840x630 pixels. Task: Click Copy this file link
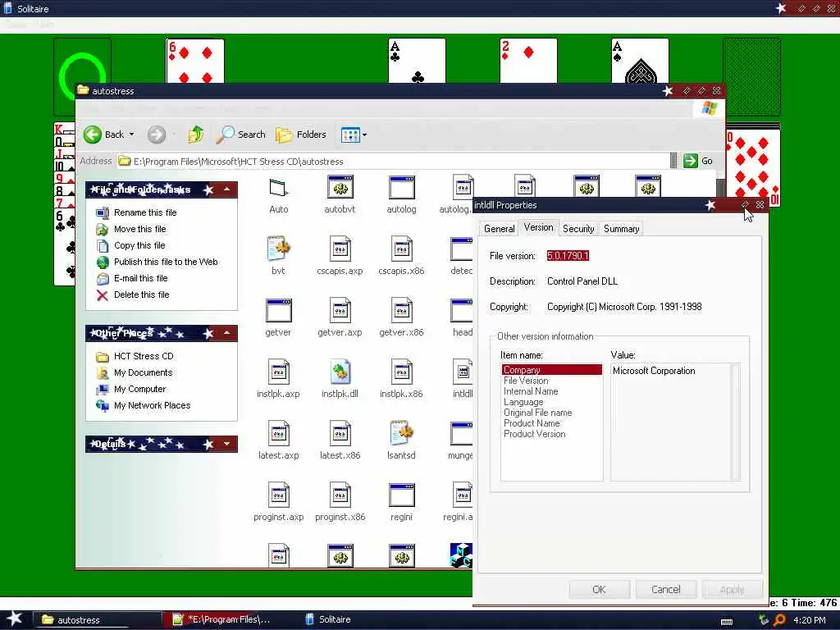point(139,245)
